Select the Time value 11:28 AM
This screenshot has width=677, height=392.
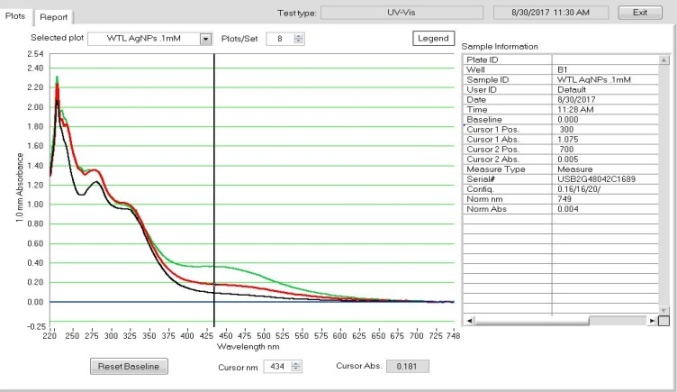pyautogui.click(x=575, y=110)
